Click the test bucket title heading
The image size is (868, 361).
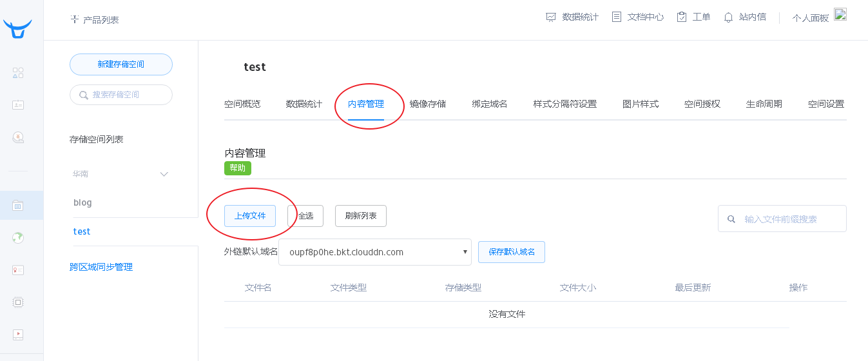click(x=255, y=67)
